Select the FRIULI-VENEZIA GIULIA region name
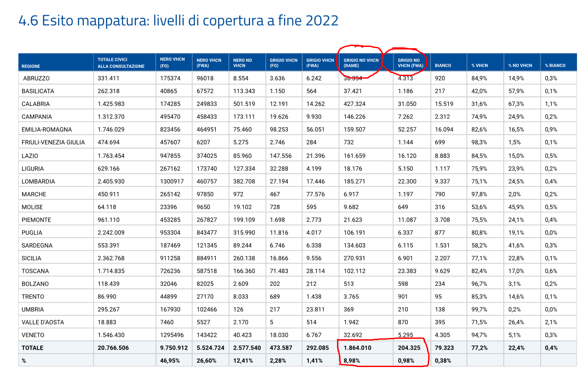Image resolution: width=588 pixels, height=374 pixels. tap(53, 142)
